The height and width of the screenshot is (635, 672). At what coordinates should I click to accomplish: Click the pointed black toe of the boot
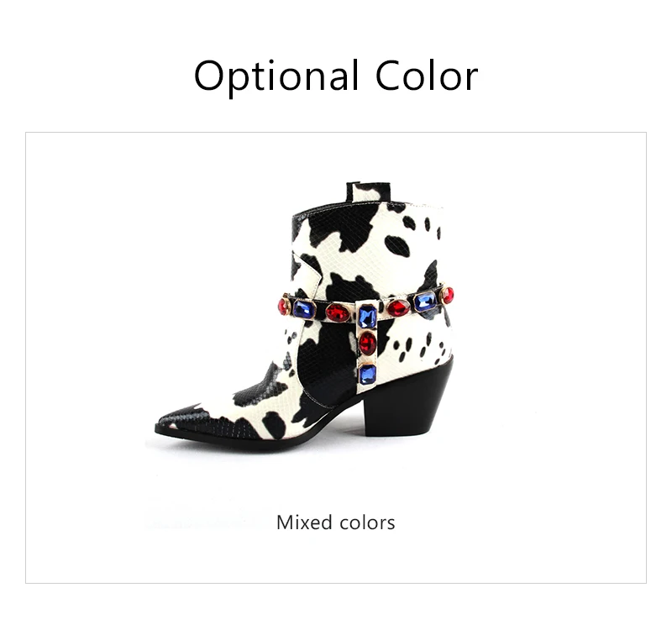[184, 420]
